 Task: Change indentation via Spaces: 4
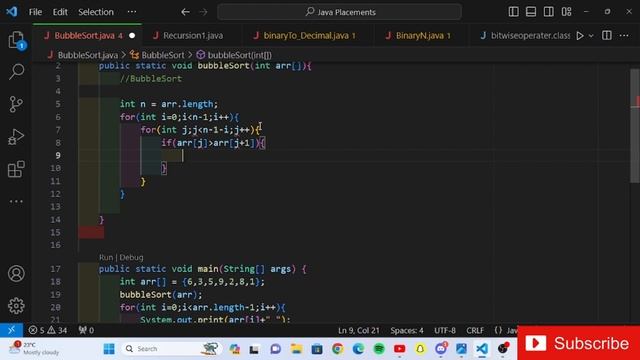407,330
